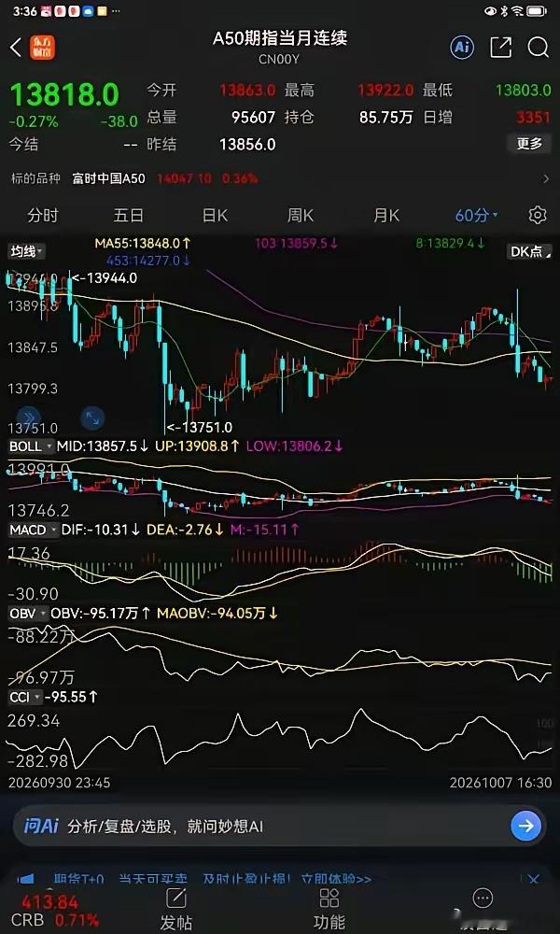Tap the Bluetooth icon in status bar

pyautogui.click(x=503, y=11)
